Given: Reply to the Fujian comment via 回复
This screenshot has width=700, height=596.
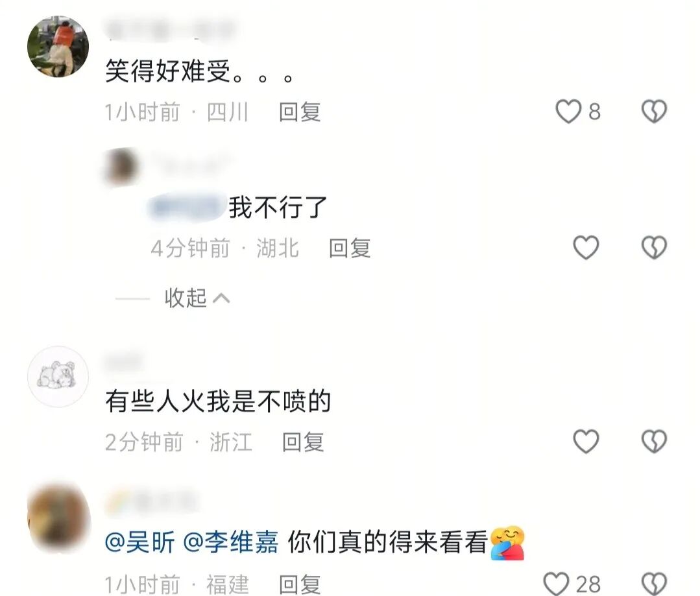Looking at the screenshot, I should coord(300,584).
